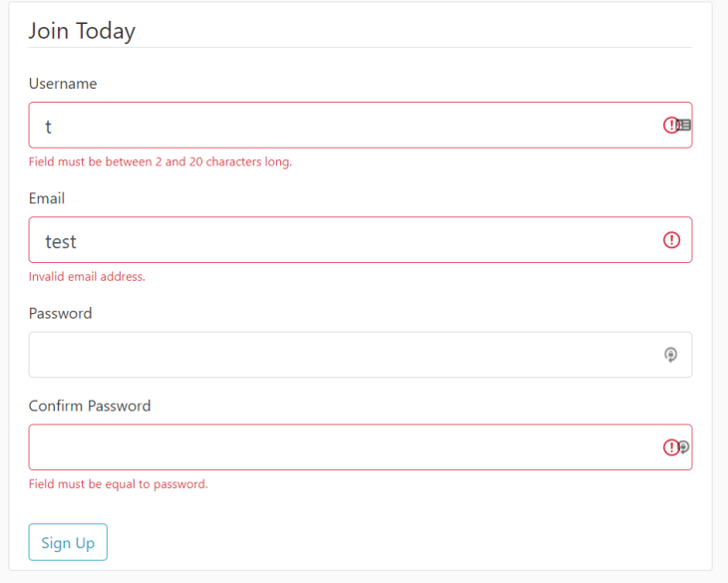Click the Email label text
The width and height of the screenshot is (728, 583).
coord(47,198)
